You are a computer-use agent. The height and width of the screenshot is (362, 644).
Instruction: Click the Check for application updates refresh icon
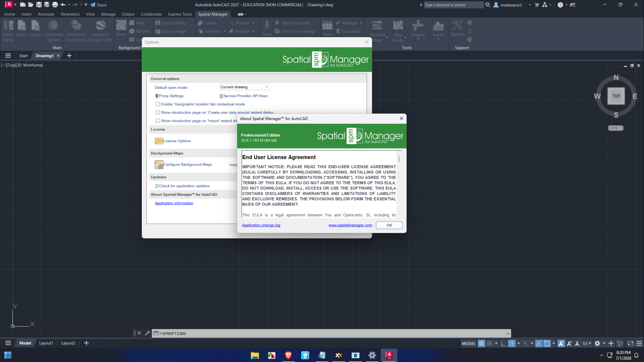(x=157, y=186)
